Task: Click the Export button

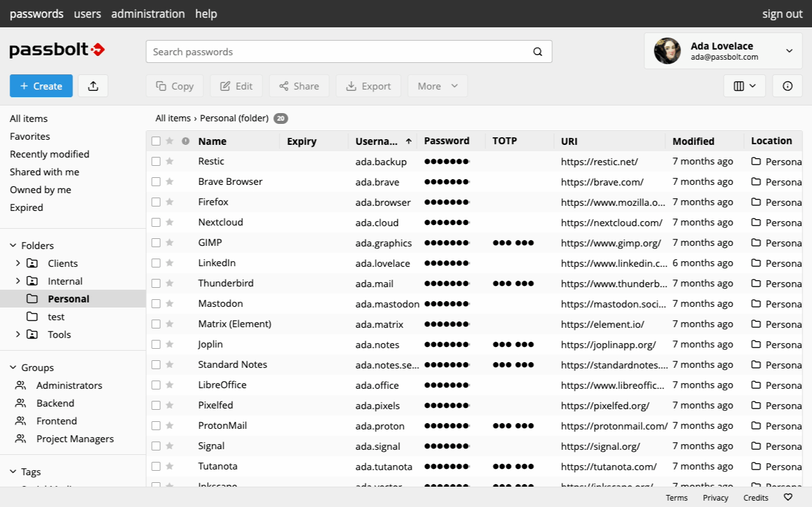Action: 369,86
